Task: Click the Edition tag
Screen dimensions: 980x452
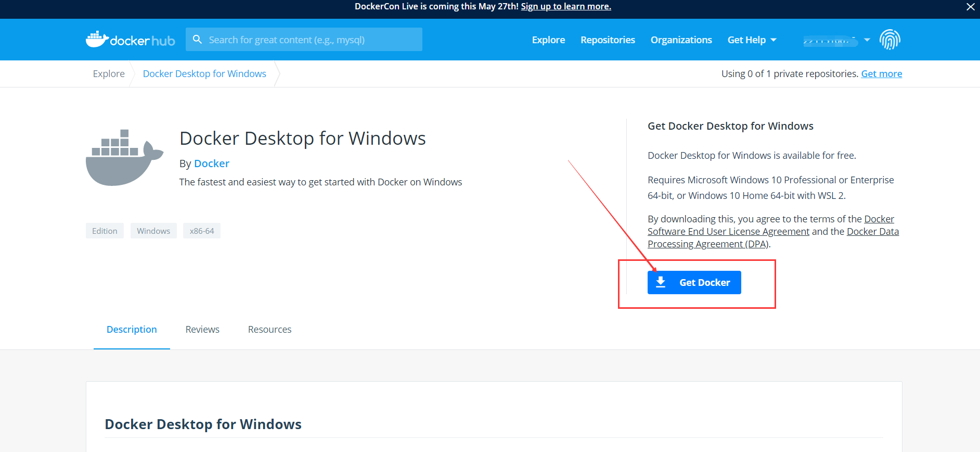Action: (x=105, y=231)
